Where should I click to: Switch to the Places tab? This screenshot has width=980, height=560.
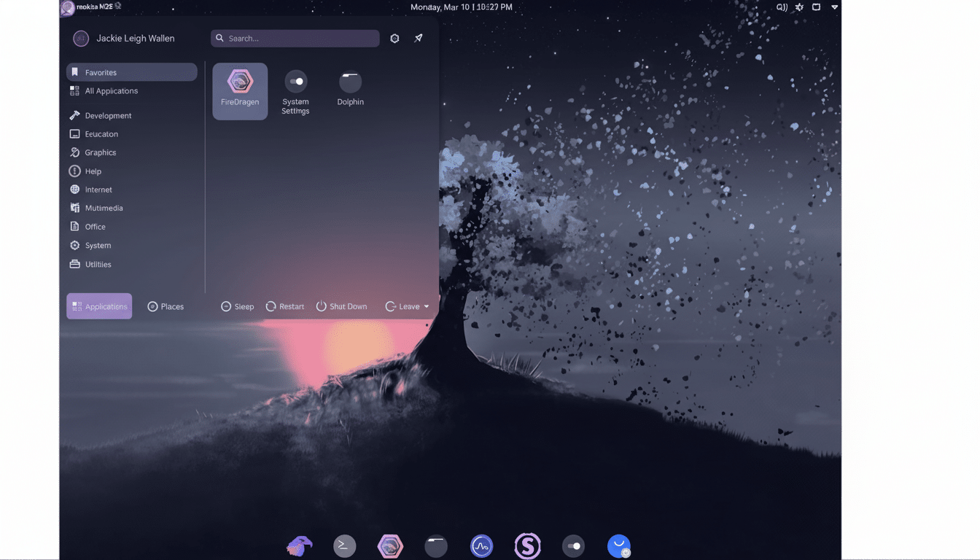(166, 306)
